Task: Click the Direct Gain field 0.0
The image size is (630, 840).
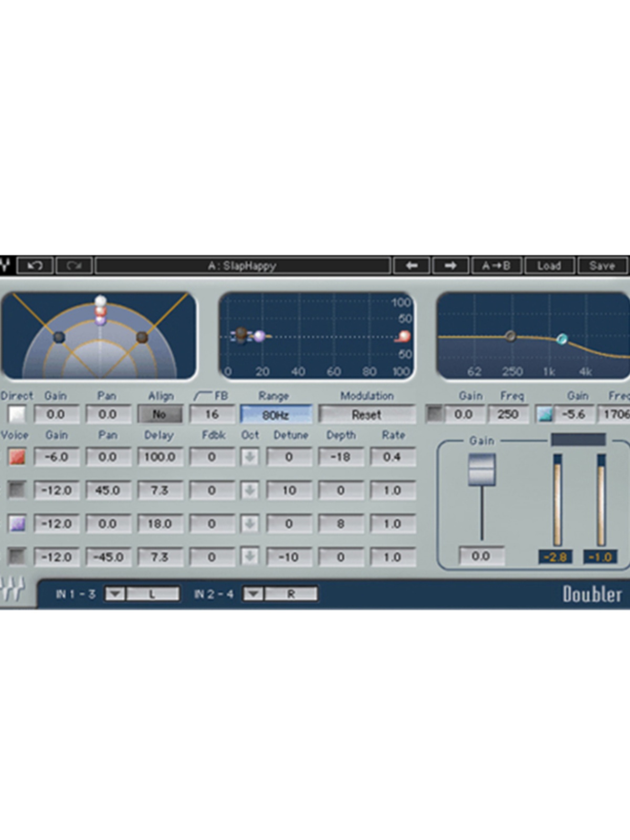Action: (x=56, y=415)
